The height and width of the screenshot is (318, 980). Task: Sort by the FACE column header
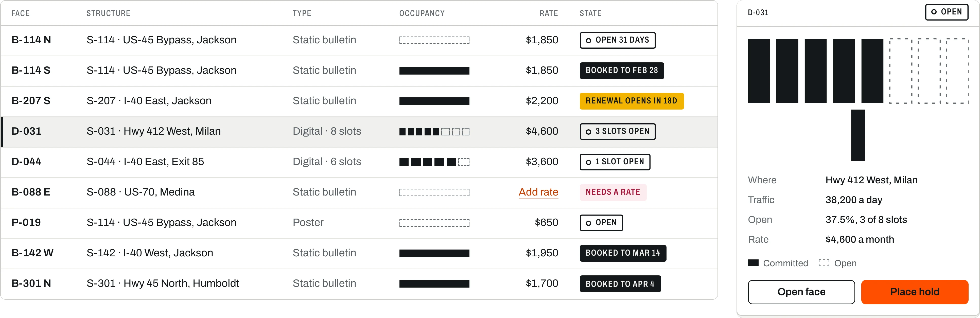21,13
